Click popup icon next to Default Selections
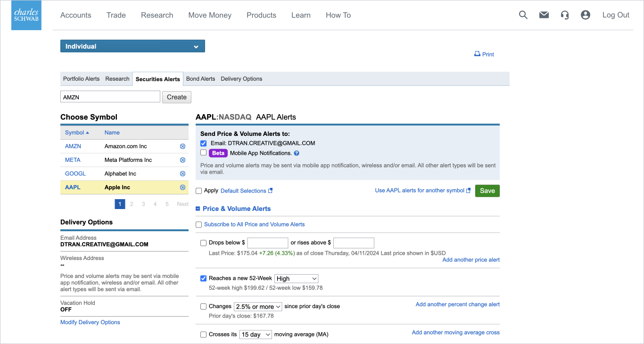 [271, 191]
